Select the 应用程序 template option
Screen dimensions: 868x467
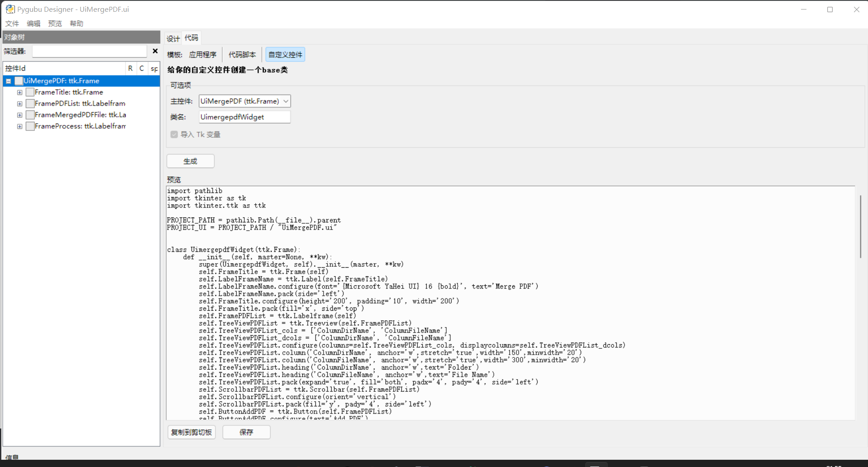tap(203, 54)
